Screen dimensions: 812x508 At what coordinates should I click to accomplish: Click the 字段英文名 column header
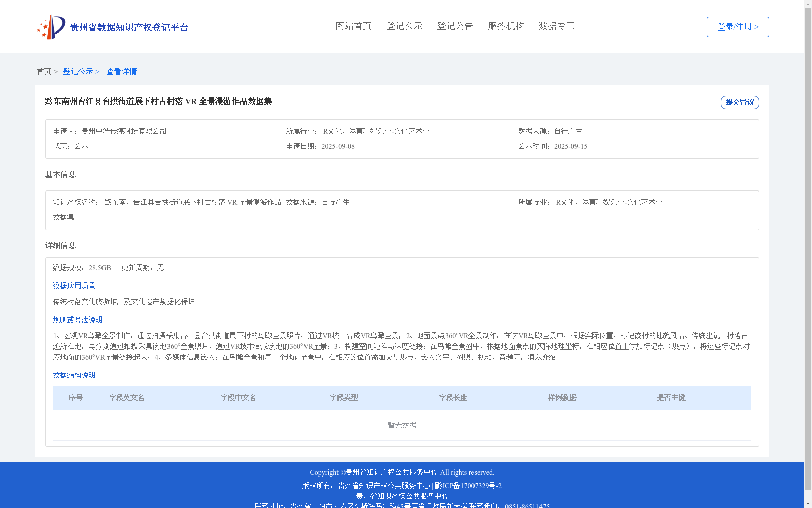[x=127, y=398]
